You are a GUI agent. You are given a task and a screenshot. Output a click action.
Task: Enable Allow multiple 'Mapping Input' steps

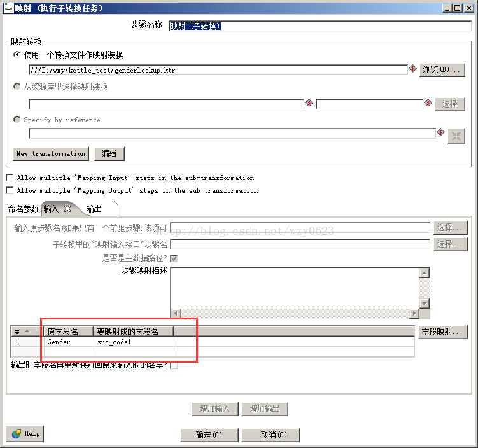point(10,178)
